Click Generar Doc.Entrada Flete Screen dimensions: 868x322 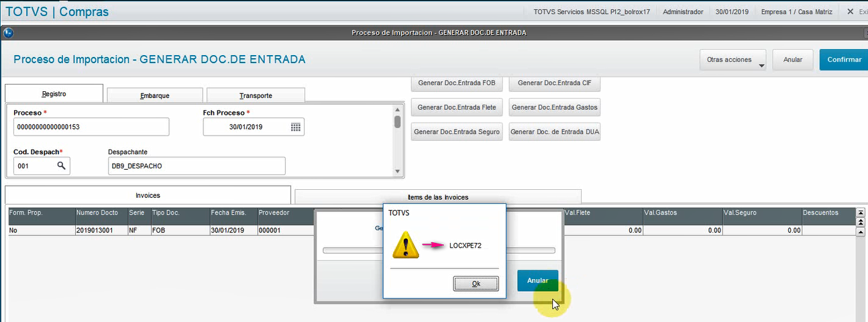click(457, 107)
